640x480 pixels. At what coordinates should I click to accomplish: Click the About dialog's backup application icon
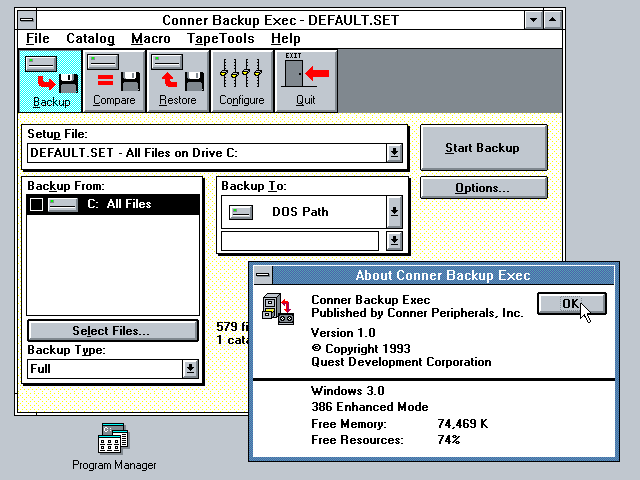tap(277, 308)
